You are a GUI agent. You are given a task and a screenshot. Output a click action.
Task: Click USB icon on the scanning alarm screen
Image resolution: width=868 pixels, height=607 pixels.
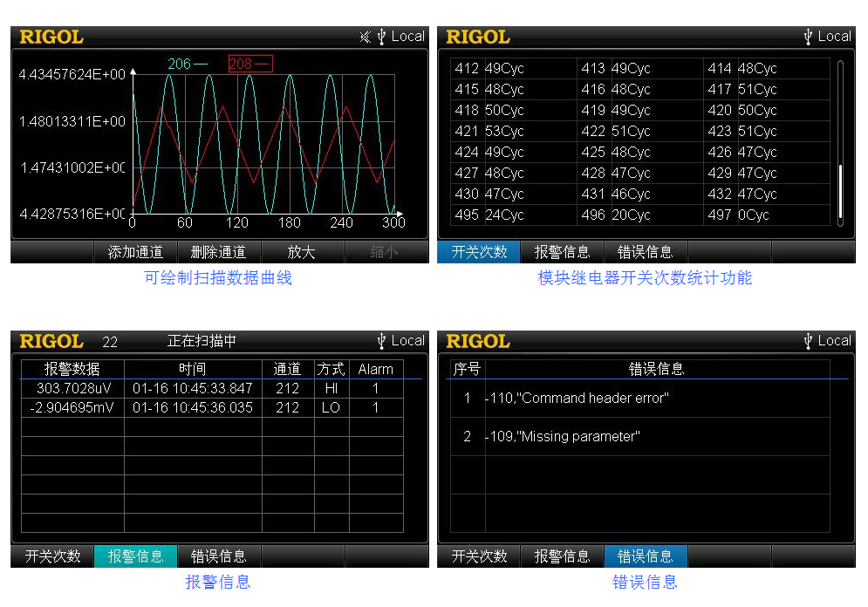[x=381, y=341]
